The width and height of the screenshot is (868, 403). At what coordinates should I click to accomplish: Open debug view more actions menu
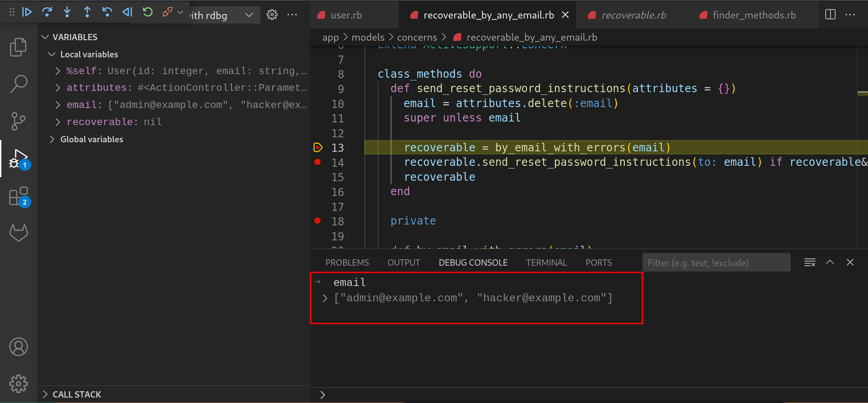tap(292, 15)
